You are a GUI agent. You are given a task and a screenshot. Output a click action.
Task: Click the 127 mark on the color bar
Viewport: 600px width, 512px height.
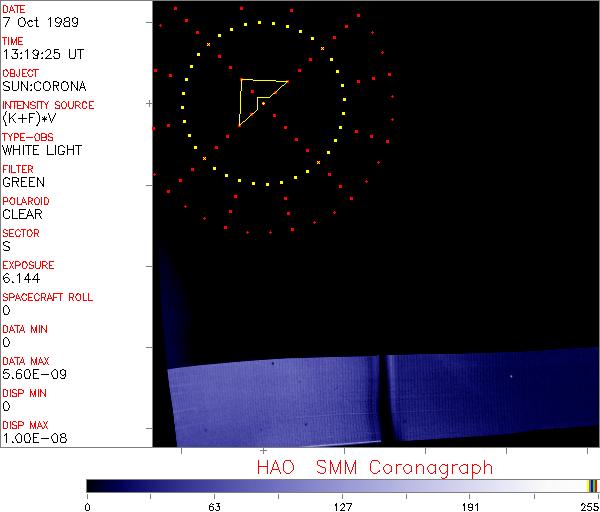[342, 486]
